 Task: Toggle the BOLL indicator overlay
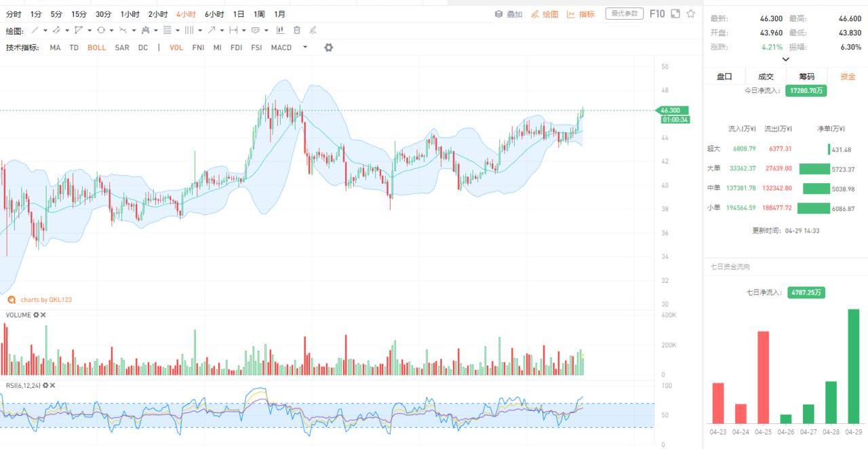tap(96, 47)
